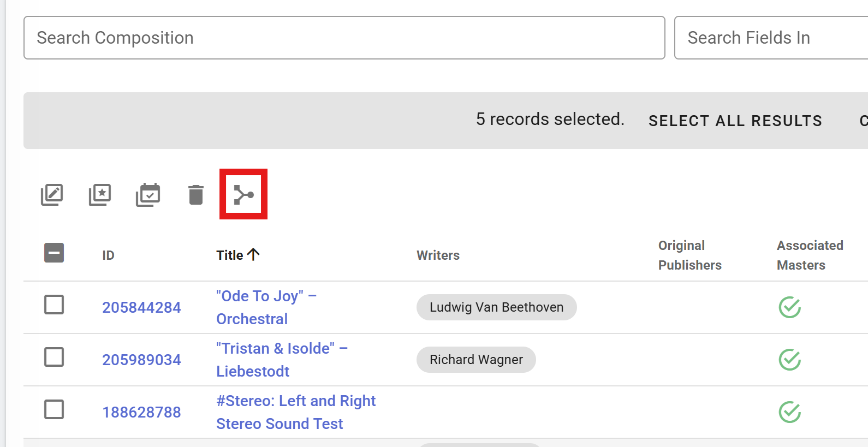Click the Writers column header
This screenshot has width=868, height=447.
(438, 255)
